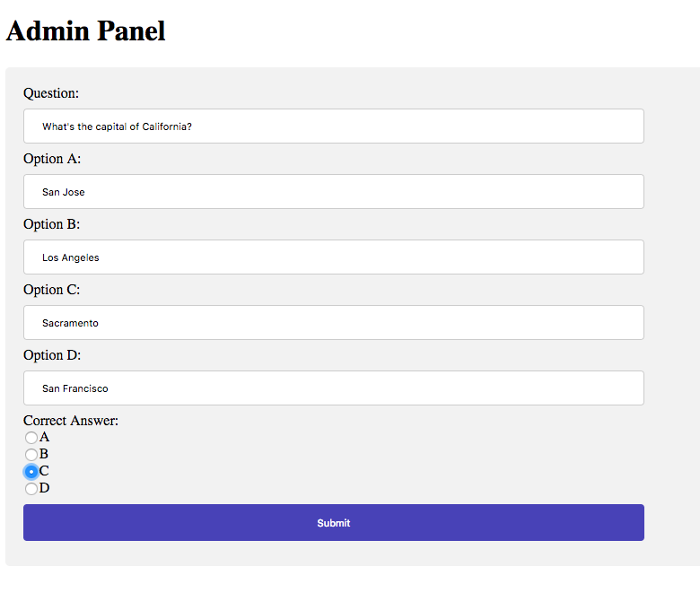Choose radio button B as correct answer
This screenshot has height=610, width=700.
[x=31, y=455]
